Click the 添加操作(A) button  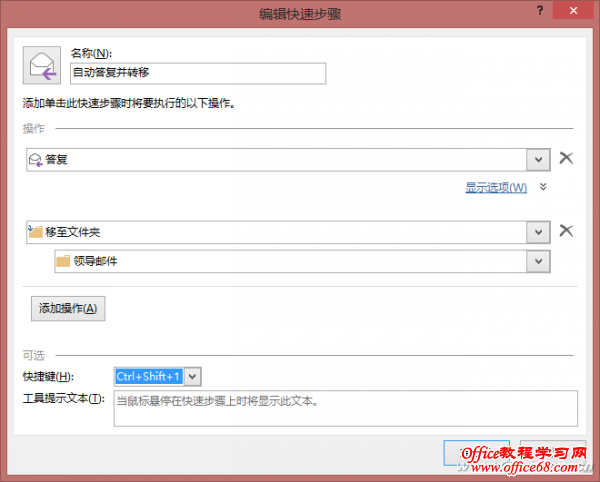tap(68, 308)
